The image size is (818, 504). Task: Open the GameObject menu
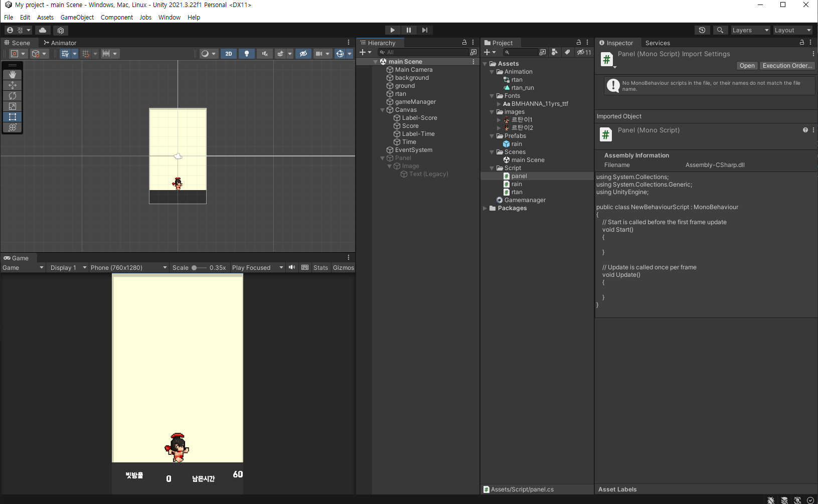77,17
